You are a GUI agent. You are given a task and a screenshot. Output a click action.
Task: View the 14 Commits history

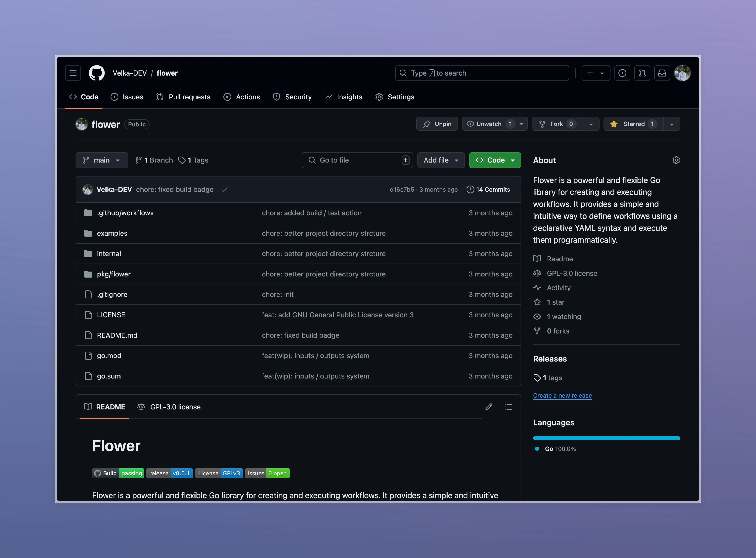(x=489, y=190)
